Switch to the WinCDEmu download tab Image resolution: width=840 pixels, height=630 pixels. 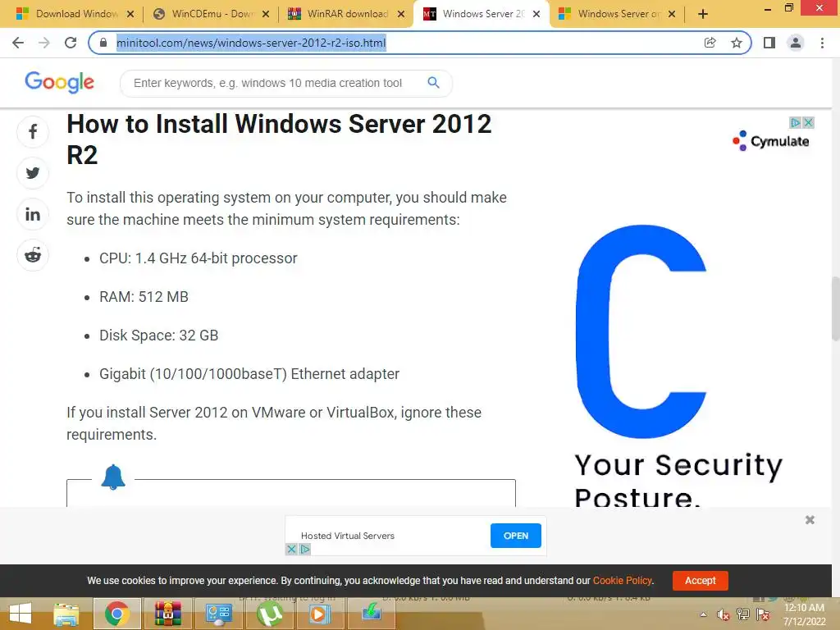[x=210, y=14]
